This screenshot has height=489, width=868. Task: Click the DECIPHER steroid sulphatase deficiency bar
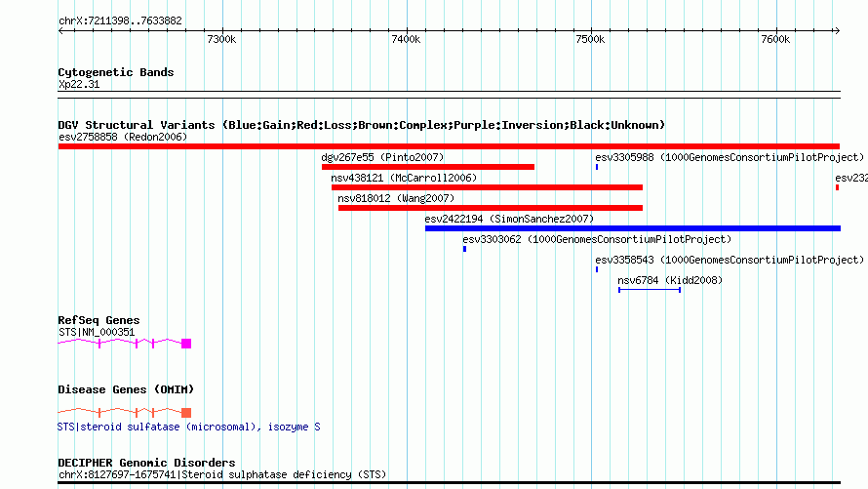click(449, 483)
